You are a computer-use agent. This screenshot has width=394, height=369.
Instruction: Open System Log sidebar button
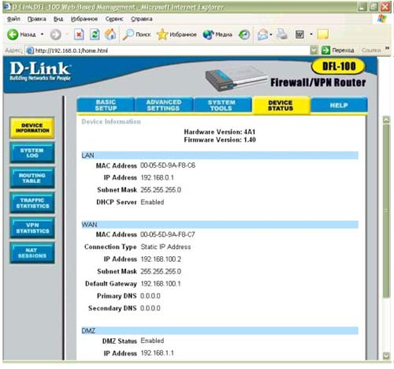32,153
